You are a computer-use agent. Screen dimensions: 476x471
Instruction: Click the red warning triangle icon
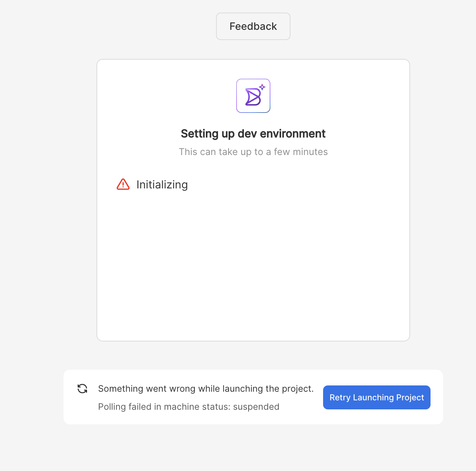pos(123,184)
